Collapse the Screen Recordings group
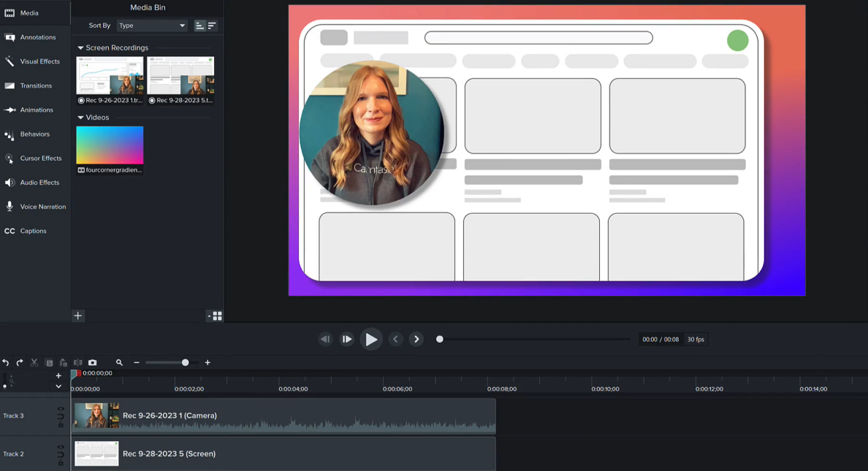The width and height of the screenshot is (868, 471). (x=80, y=48)
